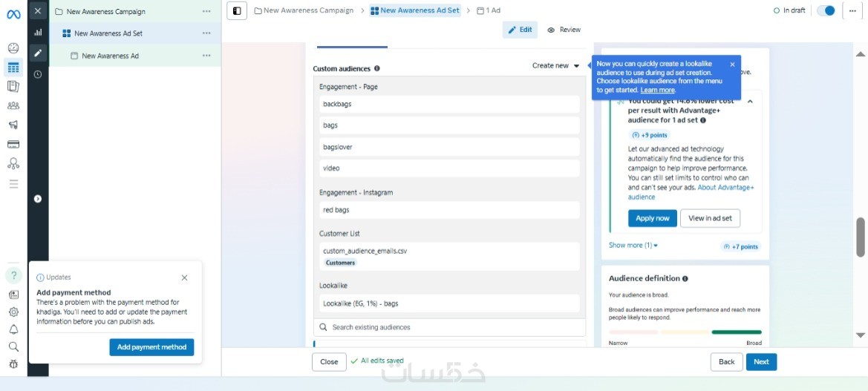Screen dimensions: 868x391
Task: Expand the dark panel with arrow icon
Action: (x=38, y=199)
